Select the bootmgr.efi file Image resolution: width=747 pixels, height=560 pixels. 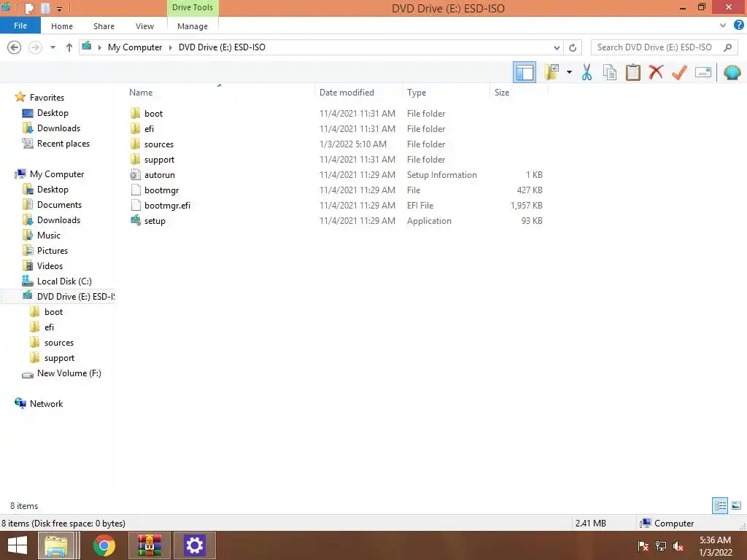(x=167, y=205)
